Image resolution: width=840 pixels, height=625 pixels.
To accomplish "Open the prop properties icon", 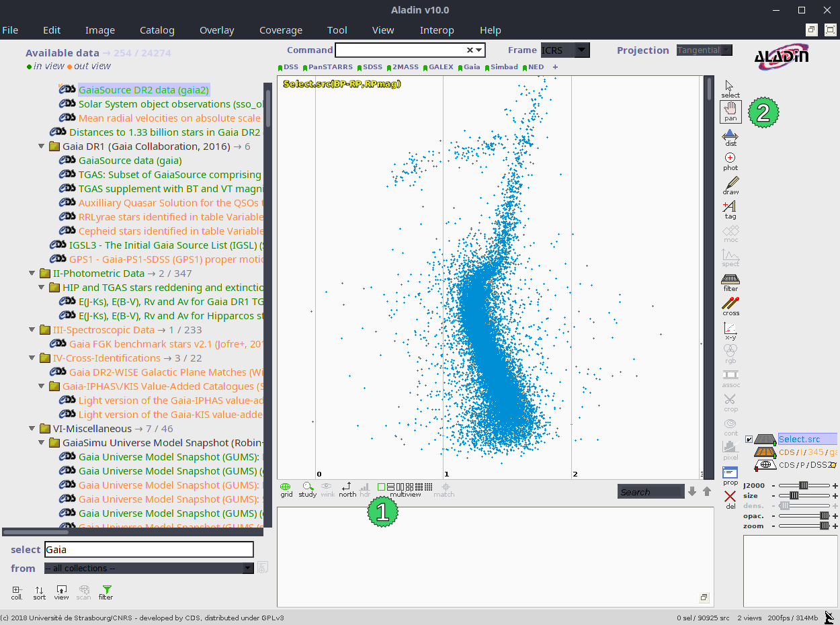I will 730,475.
